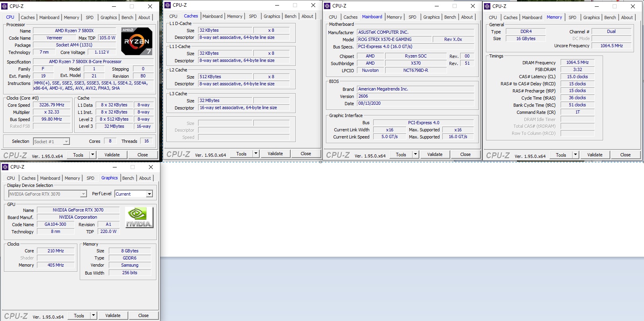Switch to the Caches tab in the CPU window
Viewport: 644px width, 321px height.
pos(28,17)
